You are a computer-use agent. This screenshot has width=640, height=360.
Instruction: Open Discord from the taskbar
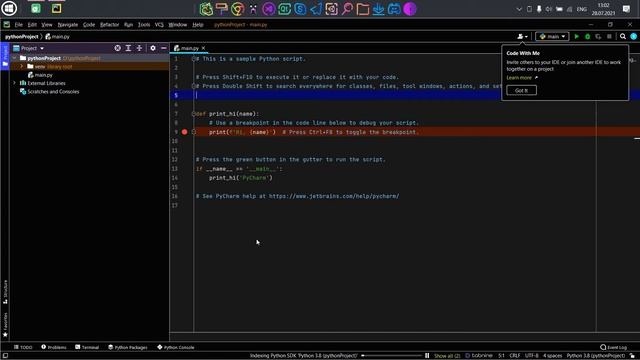tap(394, 9)
